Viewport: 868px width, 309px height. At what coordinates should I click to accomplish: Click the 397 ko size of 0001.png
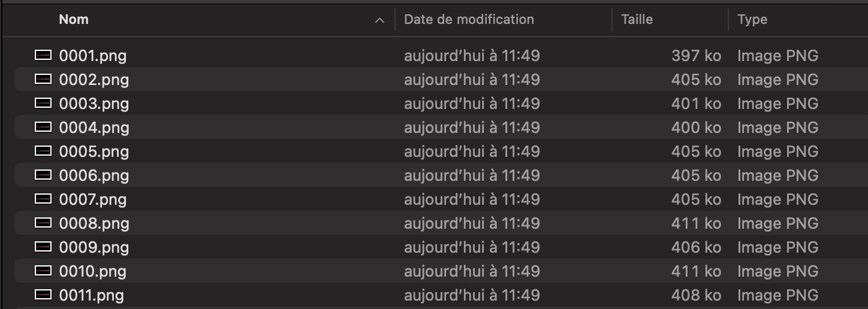[x=696, y=56]
